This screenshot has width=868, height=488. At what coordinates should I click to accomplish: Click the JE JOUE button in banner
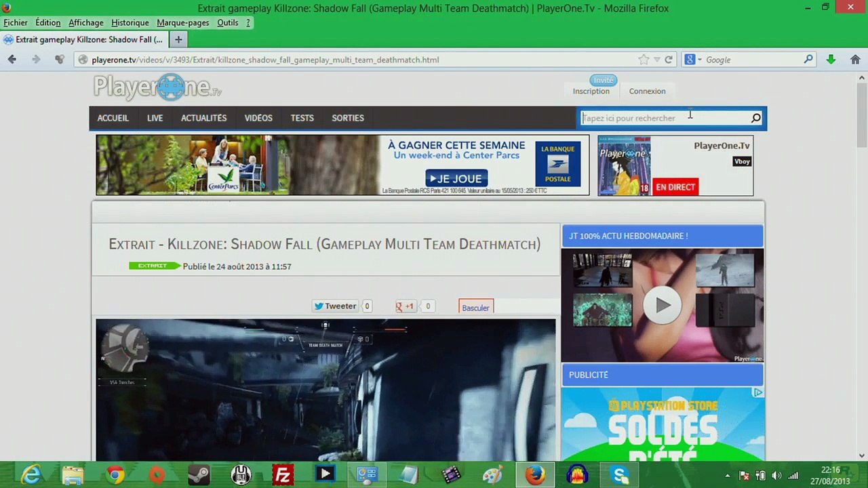[x=456, y=178]
